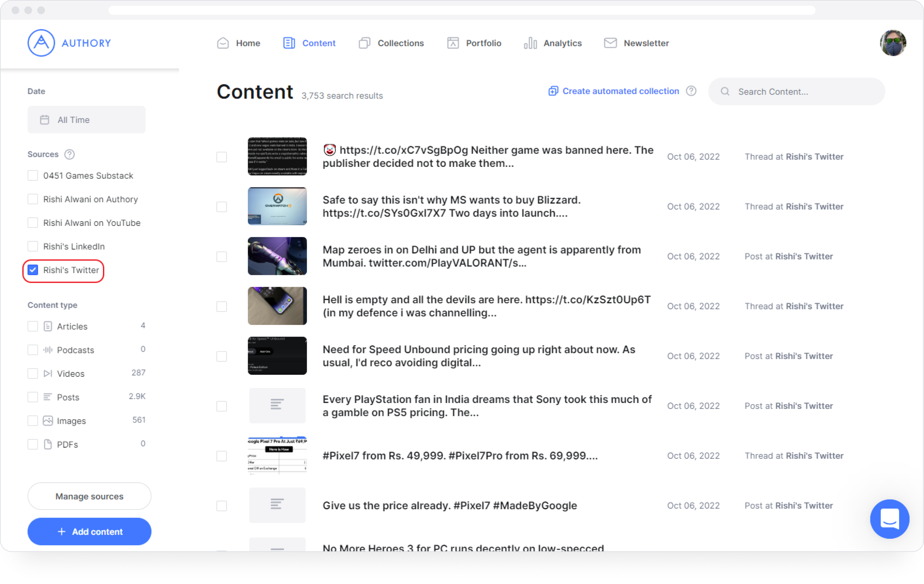Open the Valorant agent thumbnail
Image resolution: width=924 pixels, height=584 pixels.
[277, 256]
